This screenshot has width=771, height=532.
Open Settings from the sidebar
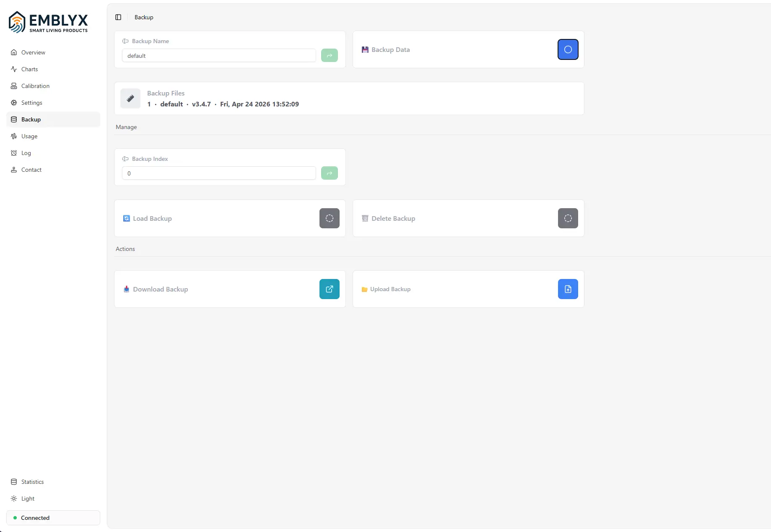pyautogui.click(x=53, y=103)
